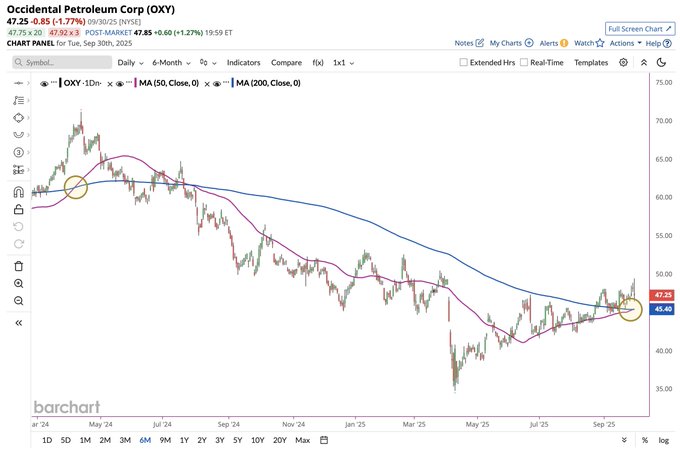Image resolution: width=680 pixels, height=451 pixels.
Task: Click the Symbol search field
Action: pyautogui.click(x=60, y=62)
